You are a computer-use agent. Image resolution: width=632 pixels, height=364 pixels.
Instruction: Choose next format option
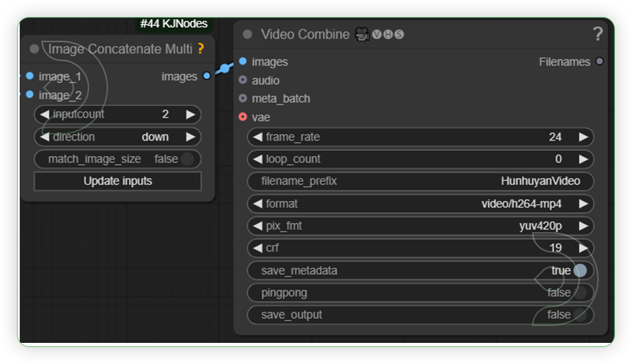(x=583, y=204)
